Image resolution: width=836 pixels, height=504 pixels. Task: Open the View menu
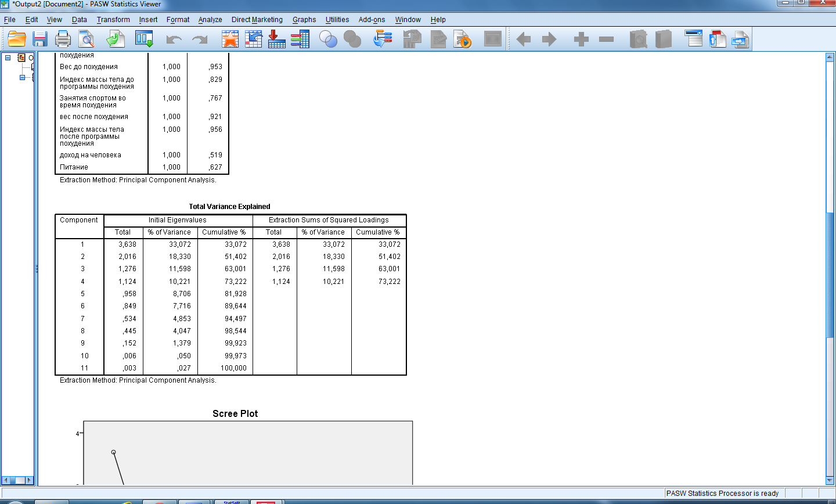tap(55, 20)
